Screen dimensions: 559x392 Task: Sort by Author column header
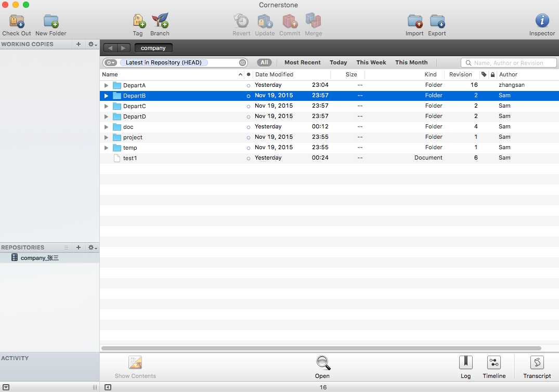pos(528,74)
